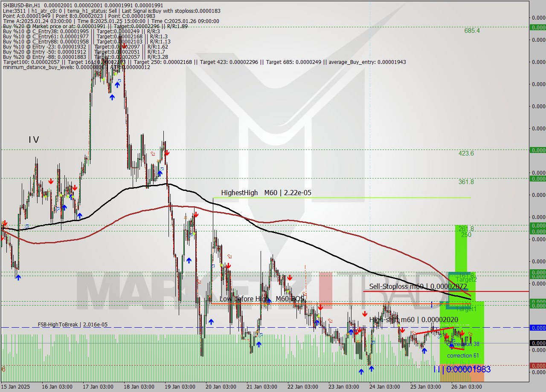Screen dimensions: 546x392
Task: Click the Sell-Stoploss m60 | 0.00002072 label
Action: [418, 287]
